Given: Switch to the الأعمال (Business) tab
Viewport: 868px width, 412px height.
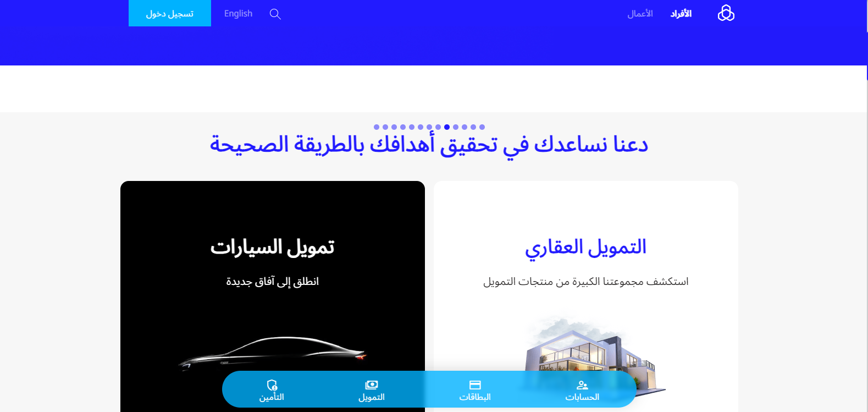Looking at the screenshot, I should tap(640, 14).
